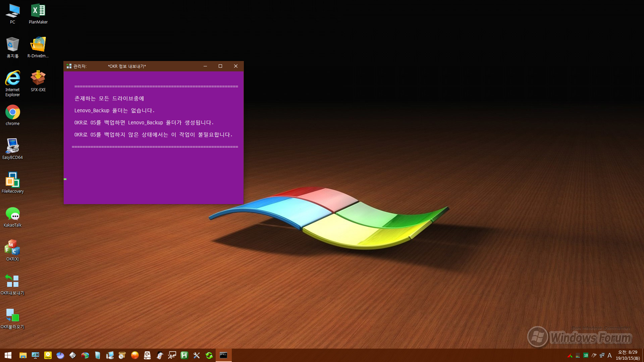This screenshot has height=362, width=644.
Task: Click the 'Lenovo_Backup 폴더가 생성됩니다.' line
Action: [171, 123]
